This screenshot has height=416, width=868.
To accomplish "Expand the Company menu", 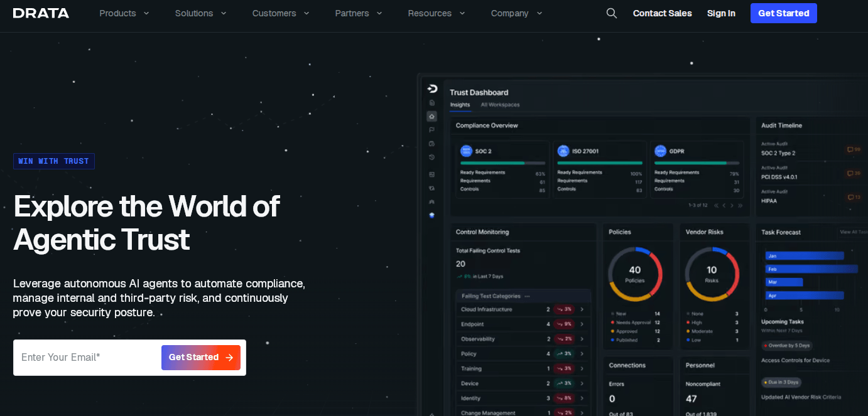I will pos(517,13).
